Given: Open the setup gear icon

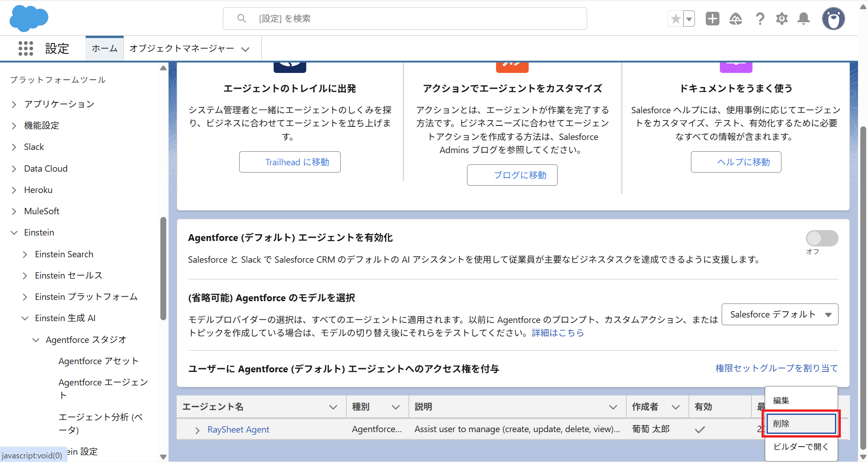Looking at the screenshot, I should coord(781,19).
